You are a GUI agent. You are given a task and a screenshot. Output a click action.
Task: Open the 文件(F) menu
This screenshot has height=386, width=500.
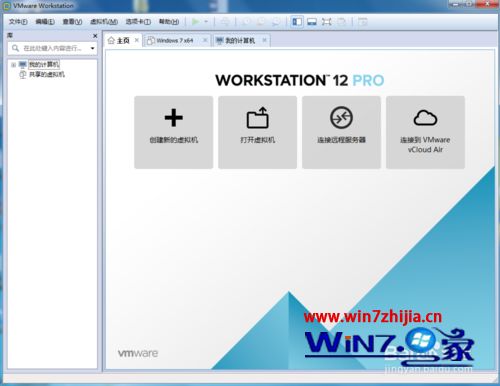tap(18, 22)
